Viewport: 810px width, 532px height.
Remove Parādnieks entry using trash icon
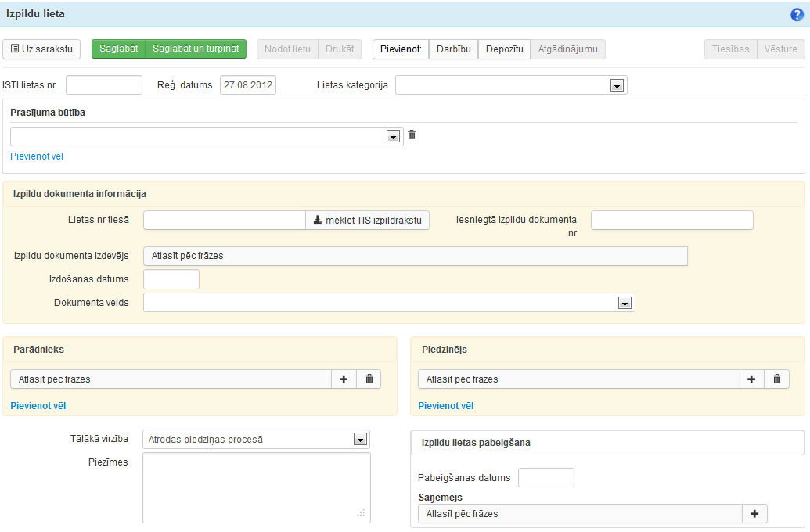tap(369, 379)
